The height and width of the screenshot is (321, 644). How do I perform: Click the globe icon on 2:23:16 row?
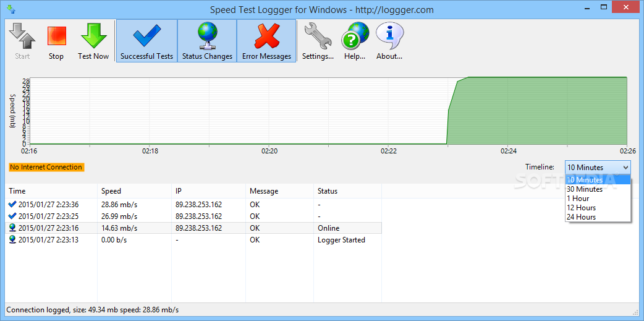pyautogui.click(x=12, y=228)
